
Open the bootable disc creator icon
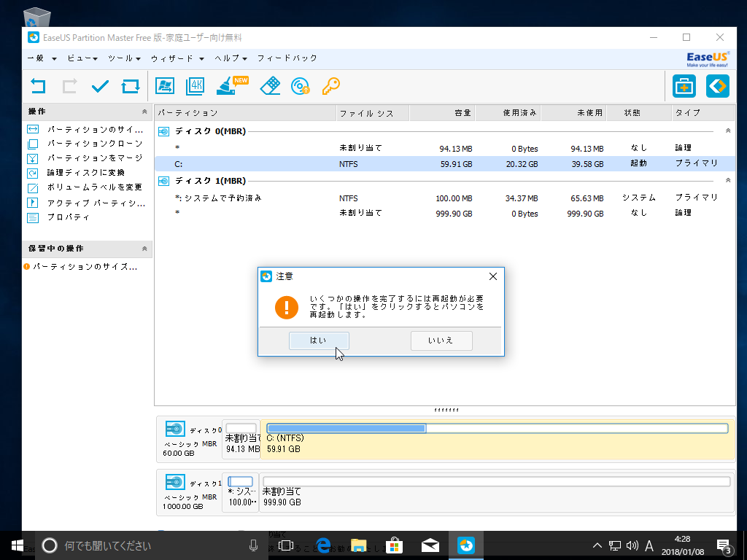coord(300,86)
